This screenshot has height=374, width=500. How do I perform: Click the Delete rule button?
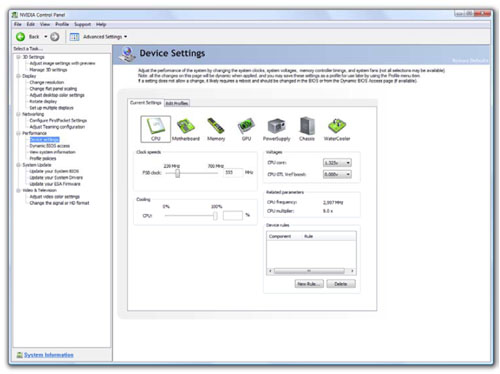[341, 284]
